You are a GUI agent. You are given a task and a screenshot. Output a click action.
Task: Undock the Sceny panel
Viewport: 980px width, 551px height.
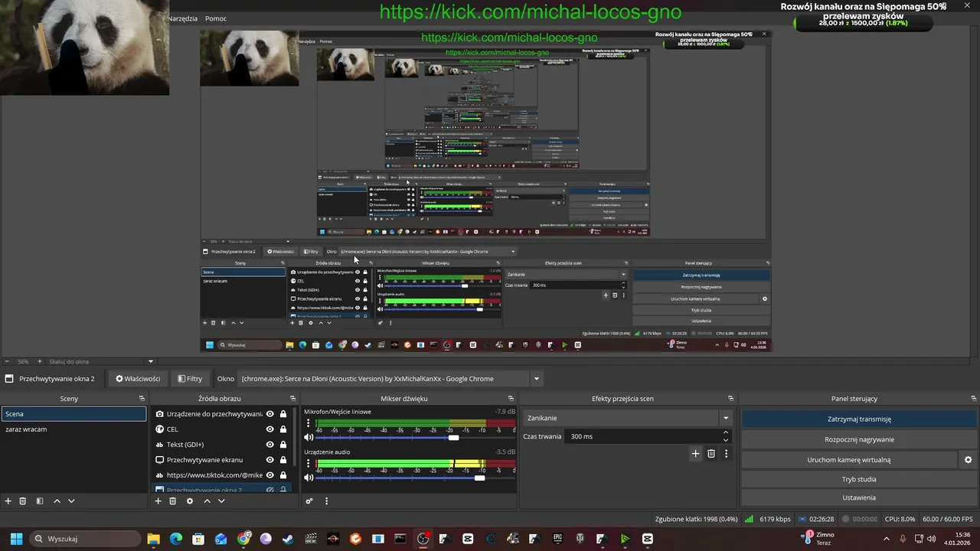(x=142, y=399)
